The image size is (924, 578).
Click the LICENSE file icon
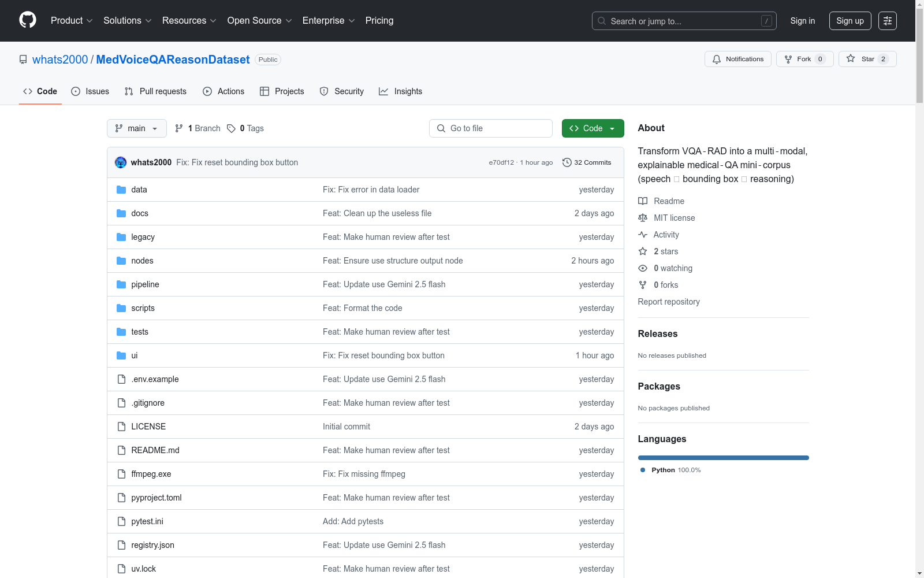(x=121, y=427)
